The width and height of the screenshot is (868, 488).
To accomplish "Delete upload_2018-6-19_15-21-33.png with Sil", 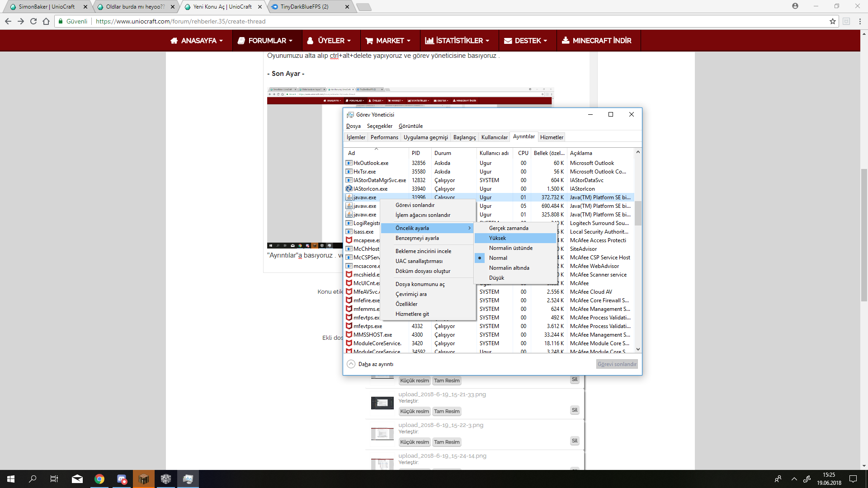I will 575,410.
